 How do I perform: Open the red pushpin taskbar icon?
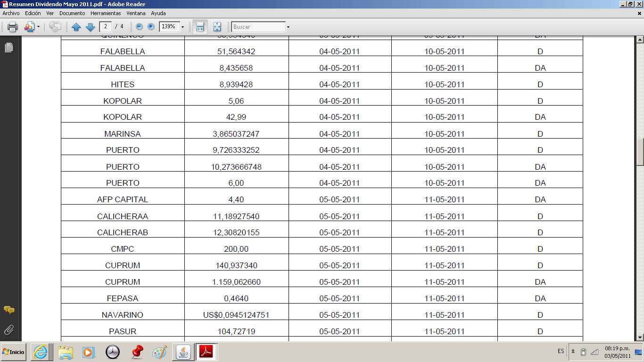coord(137,352)
